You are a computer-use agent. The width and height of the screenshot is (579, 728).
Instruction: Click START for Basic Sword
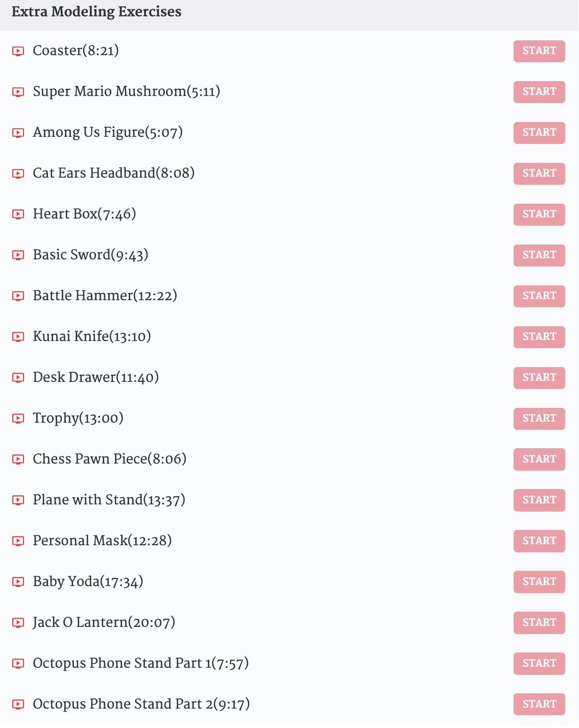coord(539,255)
